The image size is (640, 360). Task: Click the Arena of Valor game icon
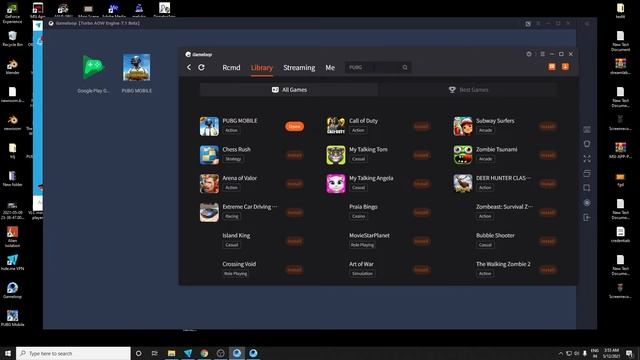click(x=209, y=184)
